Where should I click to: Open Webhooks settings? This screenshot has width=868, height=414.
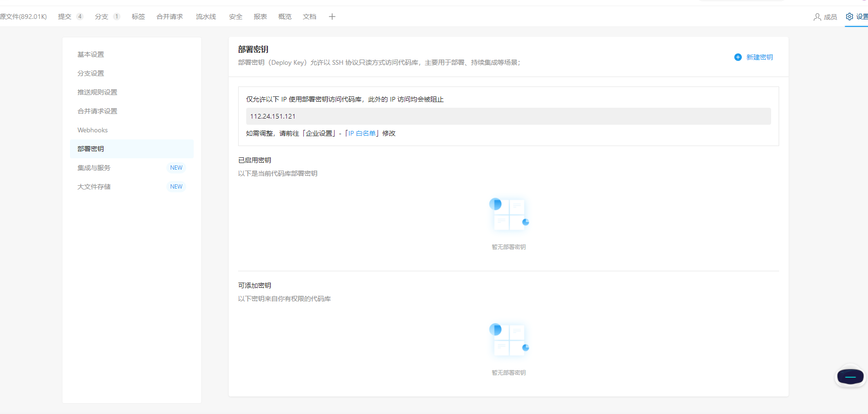tap(132, 130)
